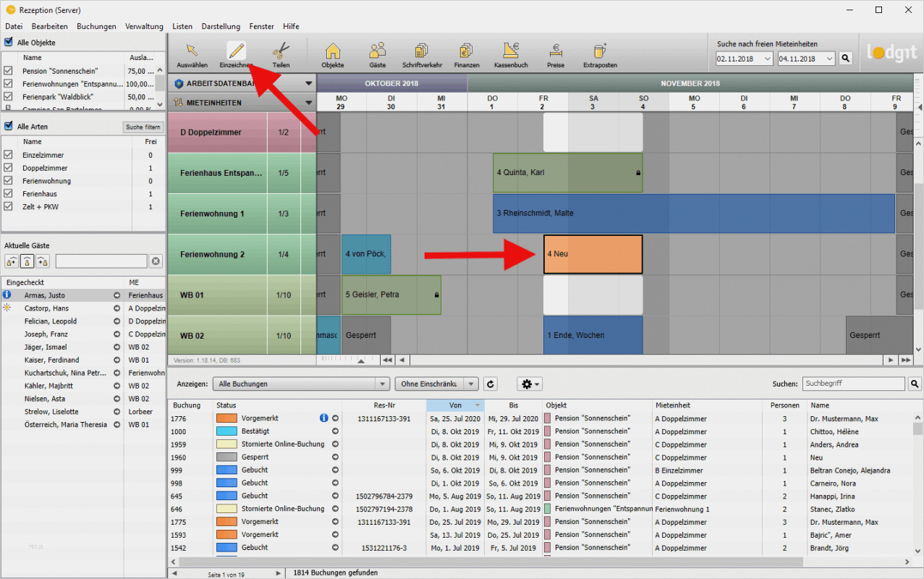The image size is (924, 579).
Task: Expand the Mieteinheiten header arrow
Action: (x=309, y=103)
